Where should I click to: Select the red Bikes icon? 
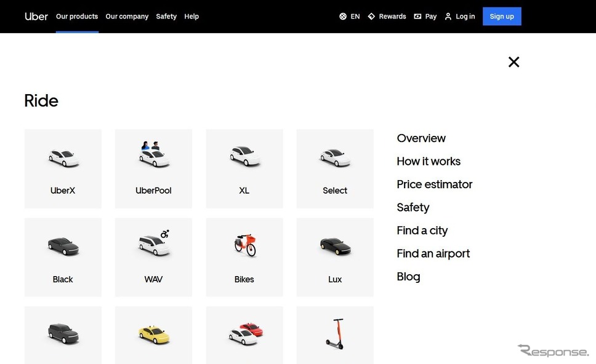244,245
